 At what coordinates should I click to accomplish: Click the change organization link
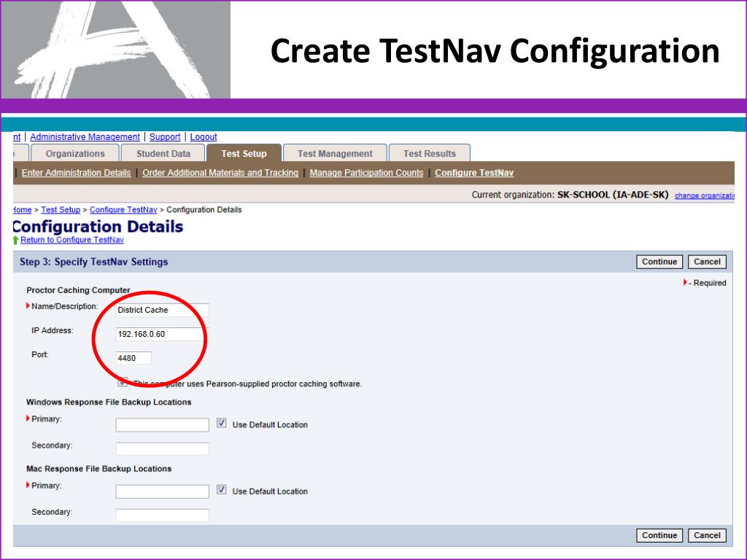coord(704,195)
